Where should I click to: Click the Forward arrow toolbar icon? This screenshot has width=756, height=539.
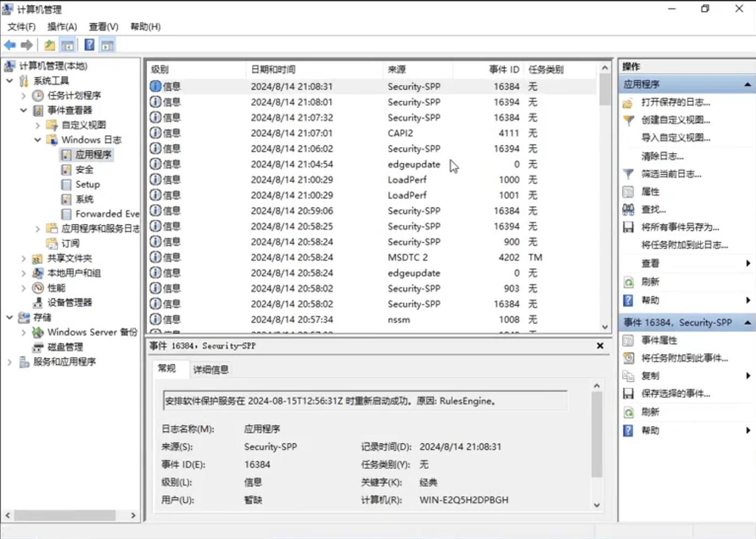[26, 45]
